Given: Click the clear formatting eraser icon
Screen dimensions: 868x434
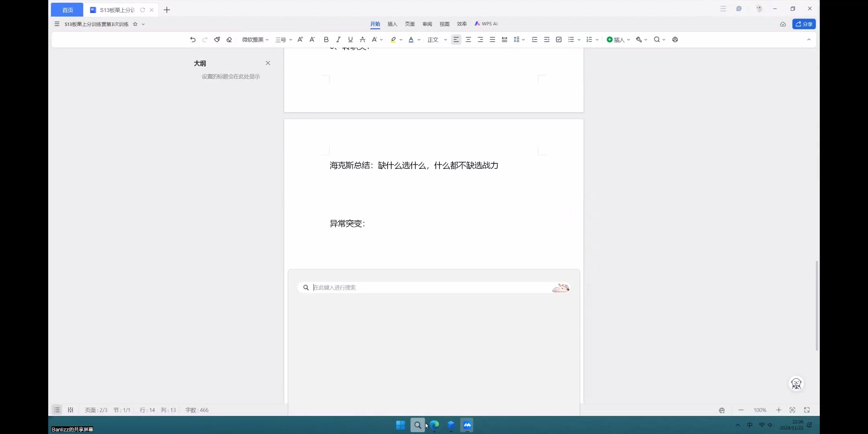Looking at the screenshot, I should [229, 39].
